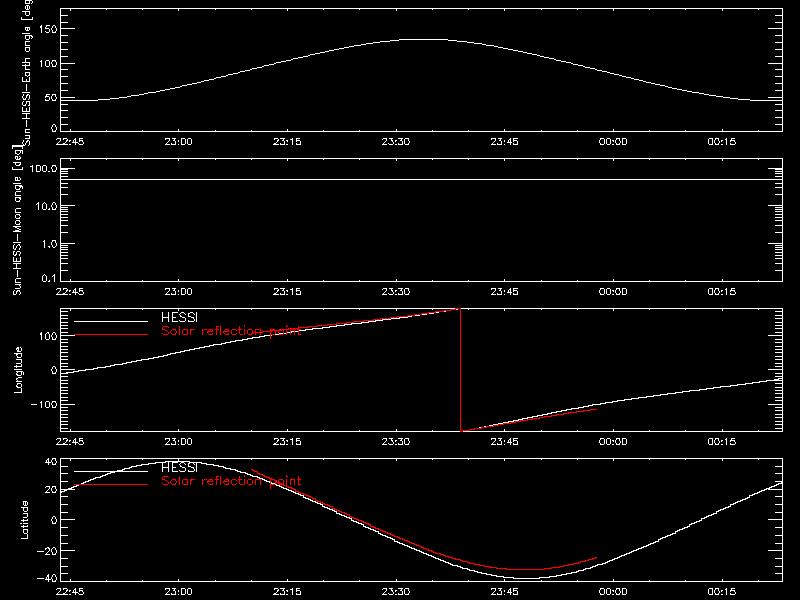Click red legend line in Latitude plot
The image size is (800, 600).
(111, 485)
